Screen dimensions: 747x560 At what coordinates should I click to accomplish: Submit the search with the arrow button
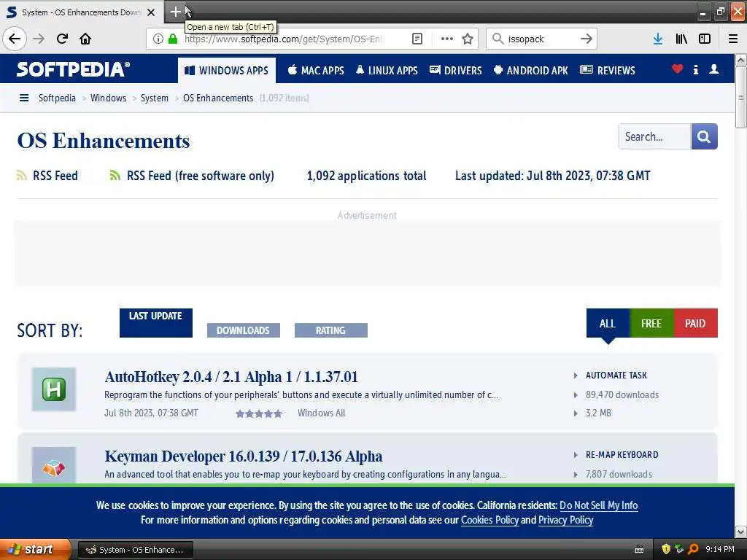tap(587, 39)
